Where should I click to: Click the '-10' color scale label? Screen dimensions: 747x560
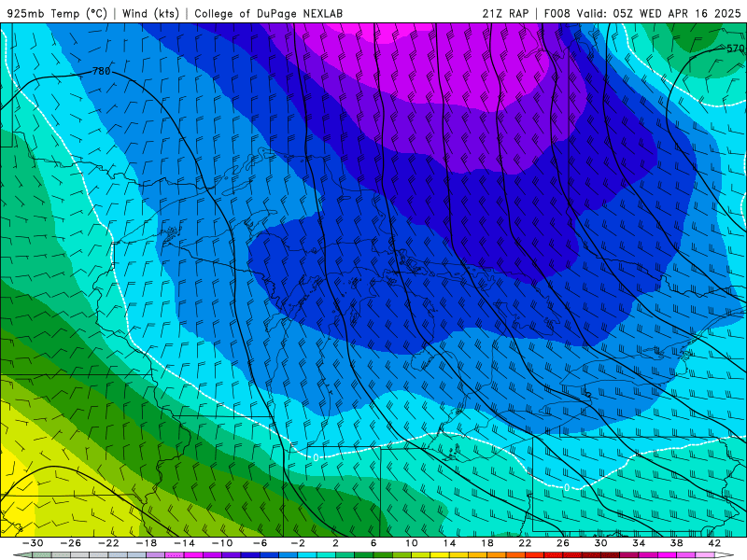221,543
